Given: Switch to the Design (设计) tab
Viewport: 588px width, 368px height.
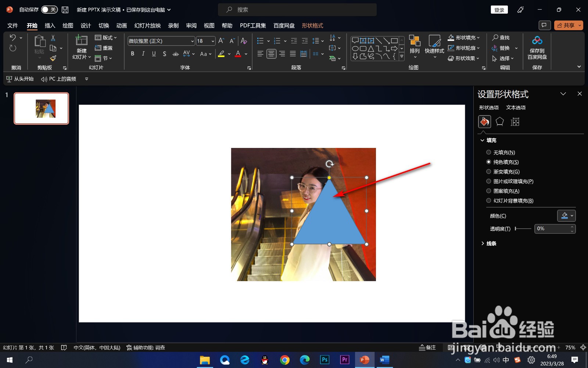Looking at the screenshot, I should tap(86, 25).
